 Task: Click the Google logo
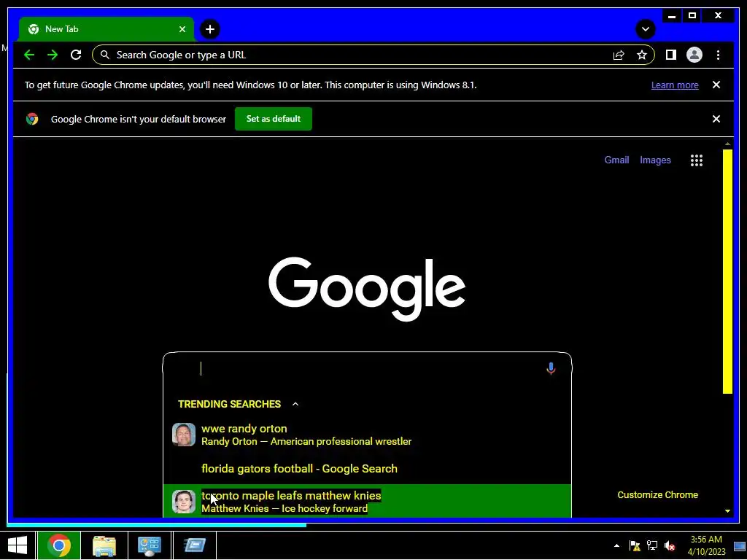(x=367, y=289)
